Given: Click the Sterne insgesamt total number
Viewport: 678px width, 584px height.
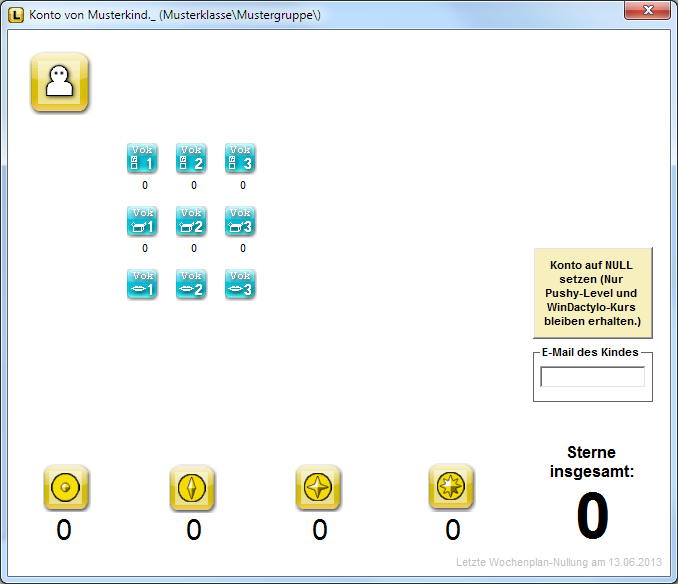Looking at the screenshot, I should [x=592, y=517].
